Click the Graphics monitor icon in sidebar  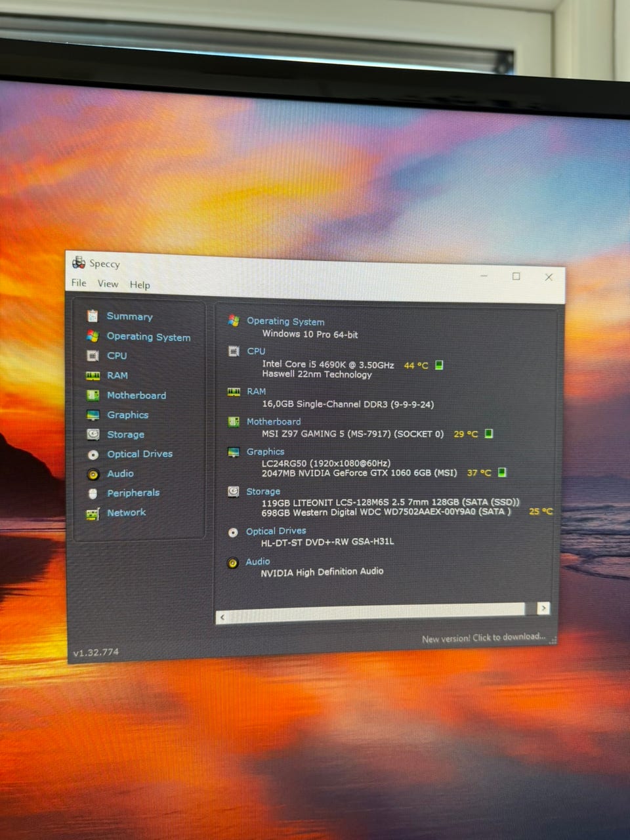coord(93,415)
